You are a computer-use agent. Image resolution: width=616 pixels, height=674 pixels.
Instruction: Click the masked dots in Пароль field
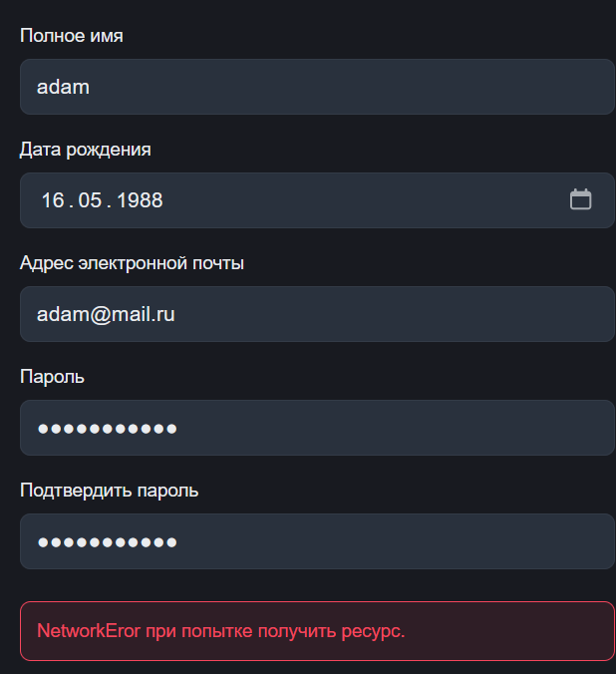pyautogui.click(x=107, y=429)
